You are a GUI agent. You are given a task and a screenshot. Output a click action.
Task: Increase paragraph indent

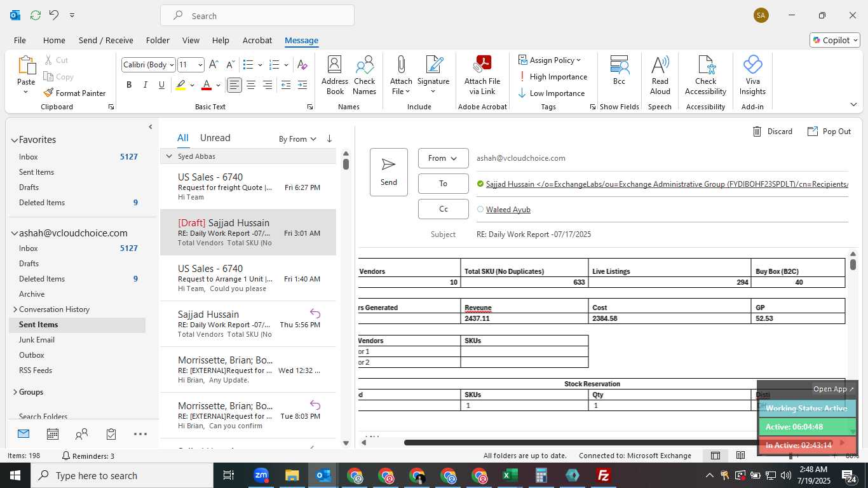tap(302, 85)
